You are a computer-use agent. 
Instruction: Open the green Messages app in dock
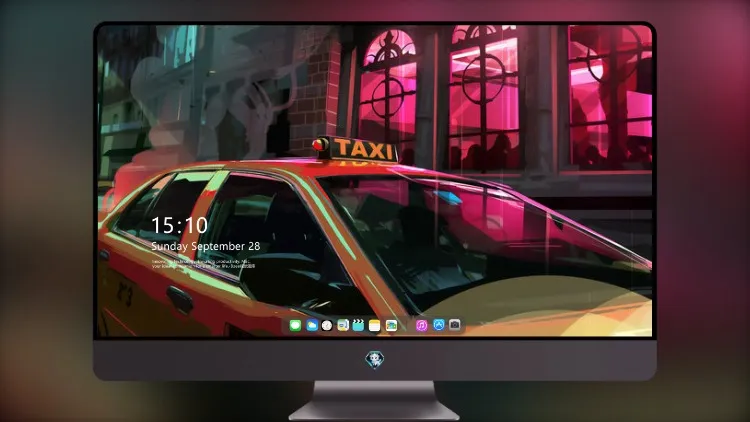pyautogui.click(x=295, y=325)
